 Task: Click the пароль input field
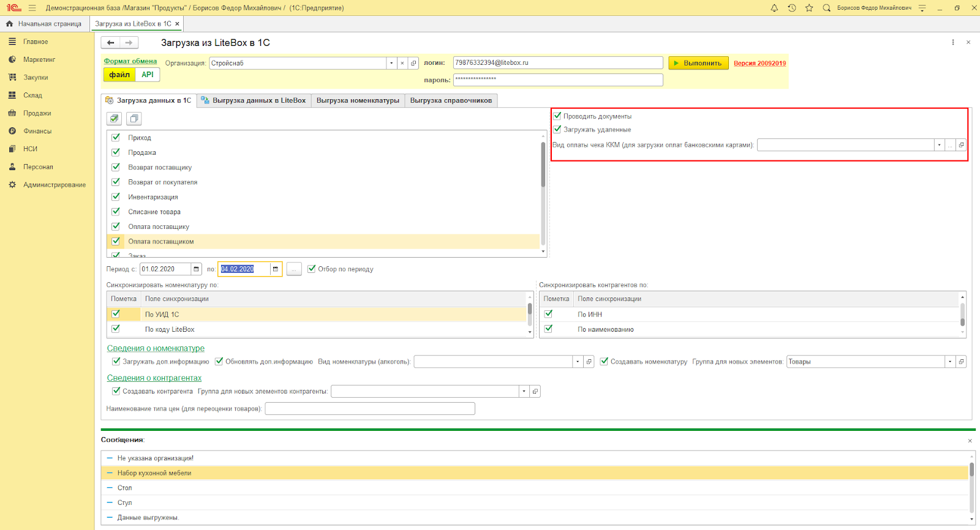coord(558,80)
